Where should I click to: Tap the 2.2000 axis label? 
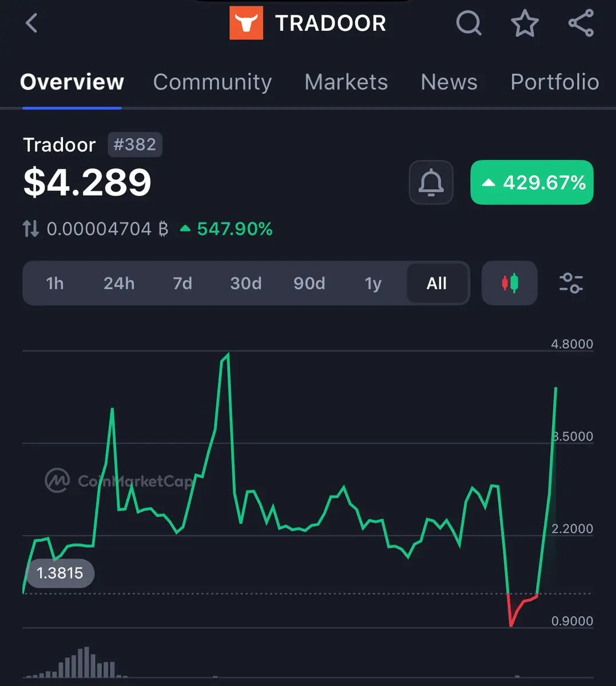(572, 529)
